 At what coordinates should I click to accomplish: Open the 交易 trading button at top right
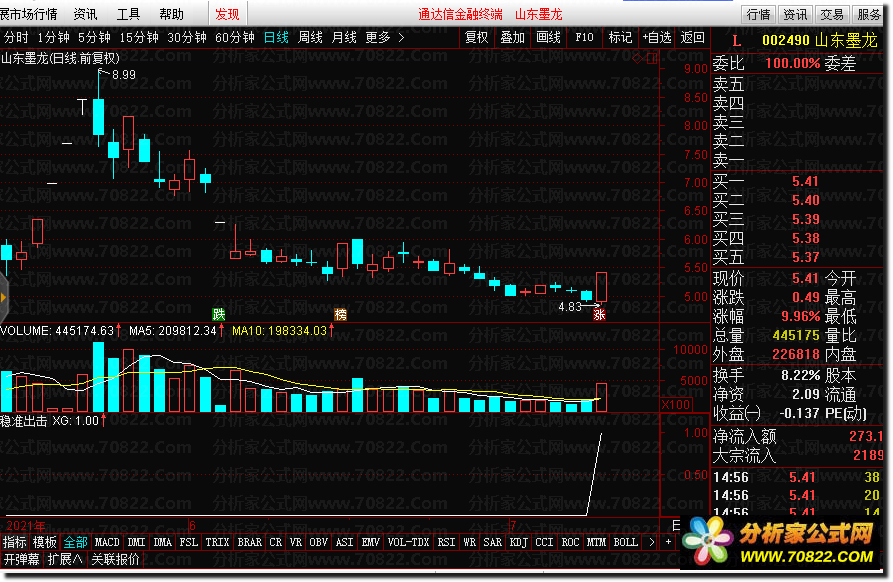tap(831, 14)
